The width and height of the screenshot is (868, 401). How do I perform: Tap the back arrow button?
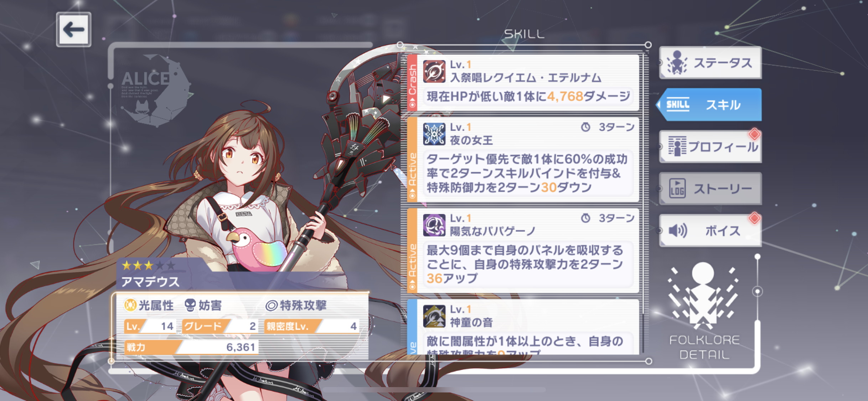click(x=73, y=29)
